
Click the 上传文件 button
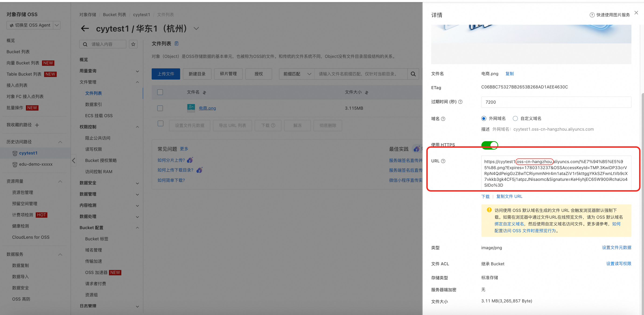[x=166, y=74]
